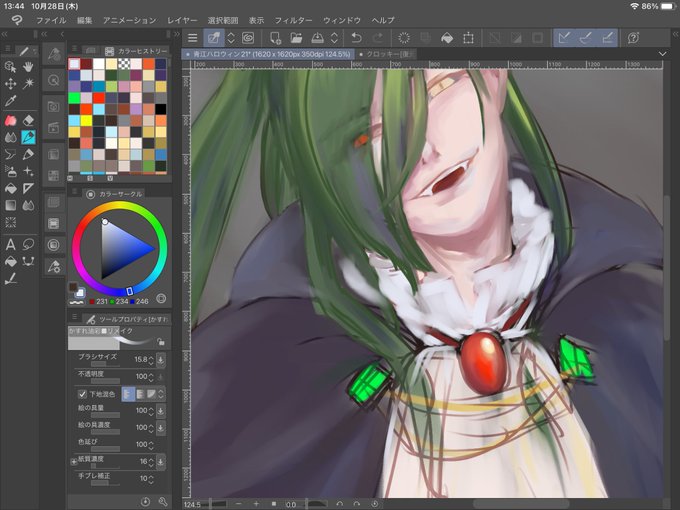Collapse the right panel dock chevrons
Viewport: 680px width, 510px height.
tap(675, 34)
